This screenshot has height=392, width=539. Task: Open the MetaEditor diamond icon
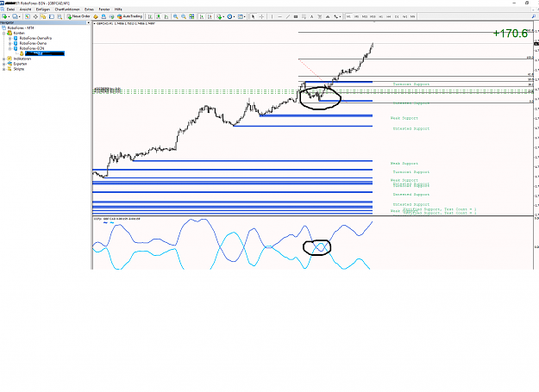pyautogui.click(x=96, y=16)
